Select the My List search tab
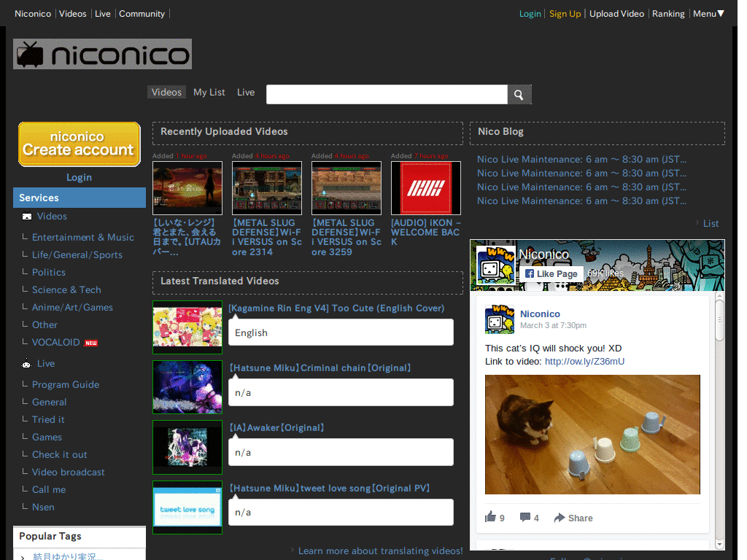The image size is (747, 560). 209,93
